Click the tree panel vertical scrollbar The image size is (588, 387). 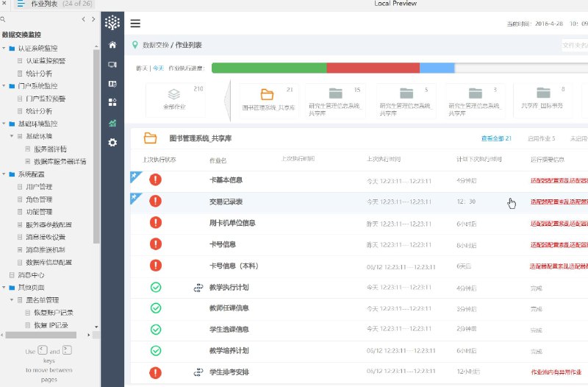click(96, 146)
